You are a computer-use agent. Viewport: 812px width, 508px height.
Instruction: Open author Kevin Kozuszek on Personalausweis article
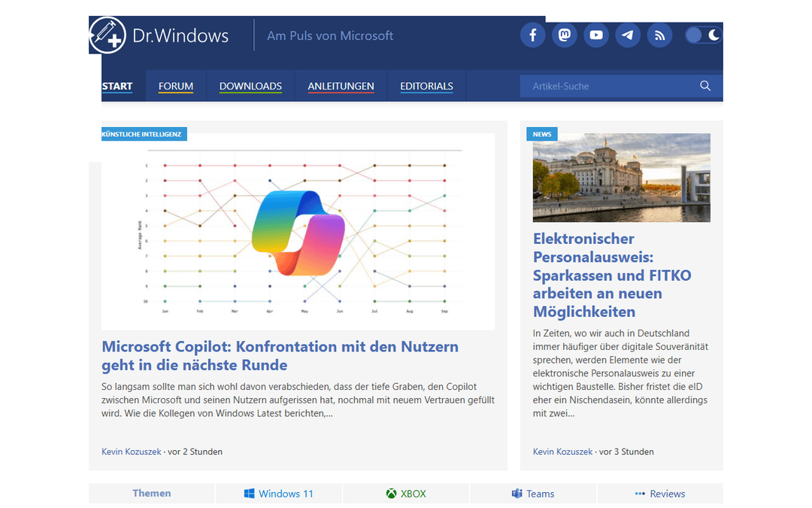(563, 452)
